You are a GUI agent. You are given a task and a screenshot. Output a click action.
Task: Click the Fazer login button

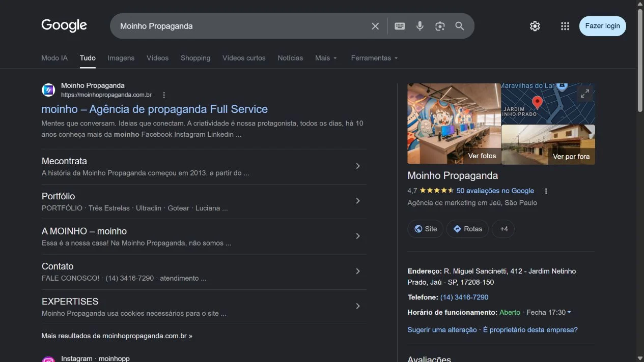[602, 26]
